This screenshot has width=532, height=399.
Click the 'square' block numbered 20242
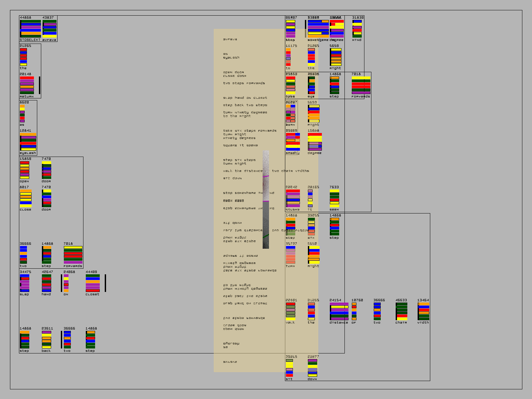click(293, 198)
